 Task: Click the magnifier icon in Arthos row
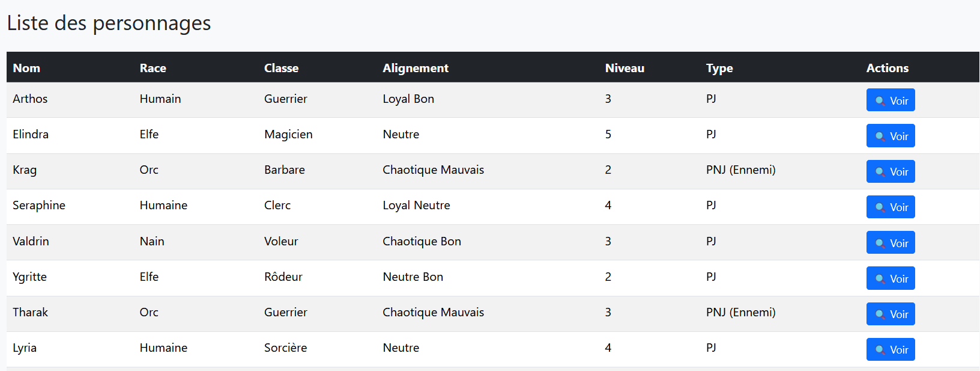click(x=880, y=101)
